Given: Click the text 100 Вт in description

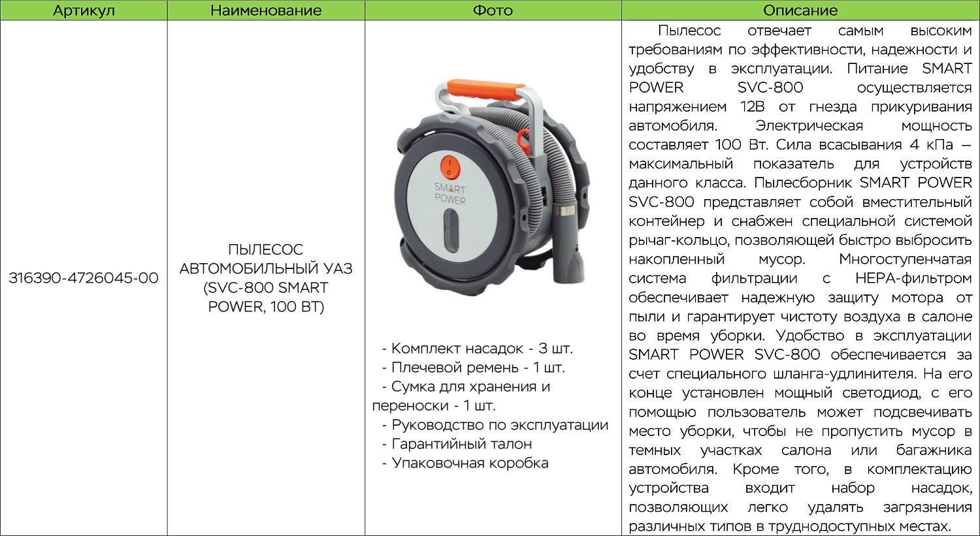Looking at the screenshot, I should pyautogui.click(x=742, y=145).
